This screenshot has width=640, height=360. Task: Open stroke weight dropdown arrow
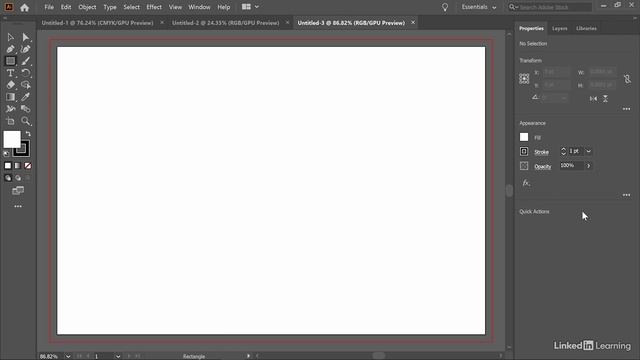click(x=589, y=151)
